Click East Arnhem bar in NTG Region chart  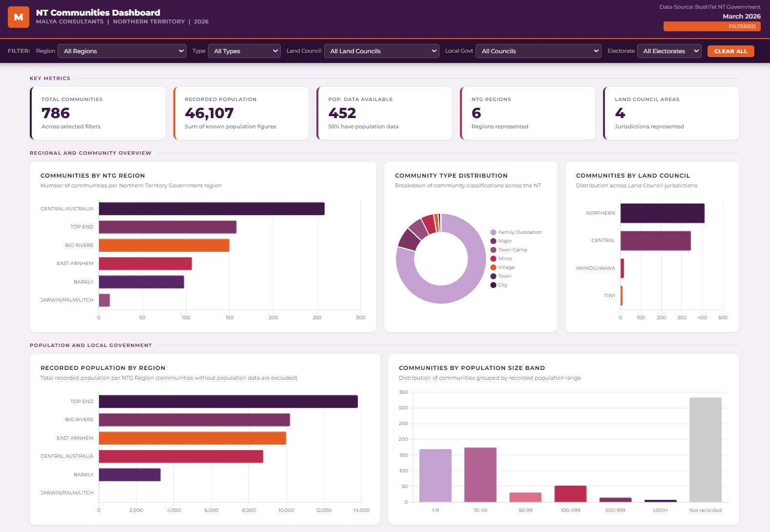tap(146, 264)
